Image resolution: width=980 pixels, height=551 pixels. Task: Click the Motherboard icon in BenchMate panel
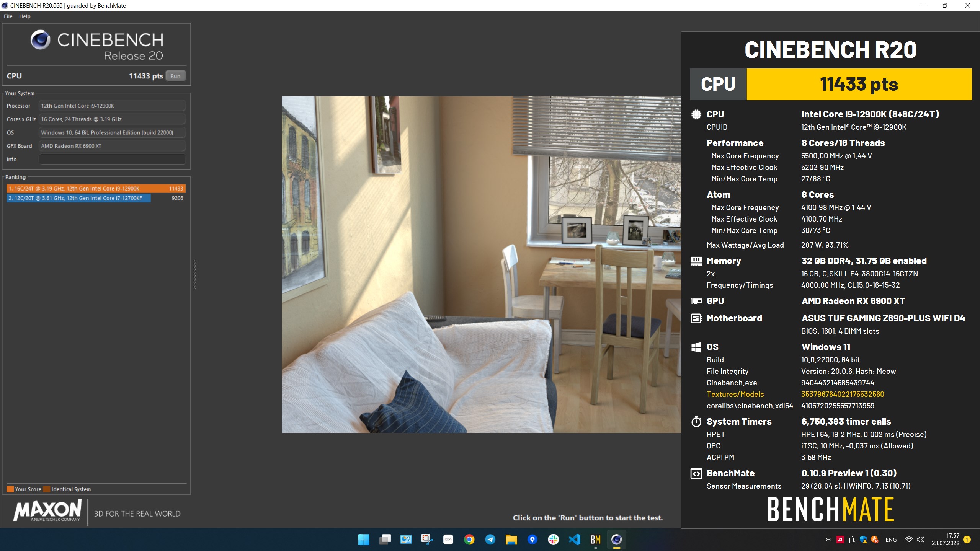[x=696, y=318]
